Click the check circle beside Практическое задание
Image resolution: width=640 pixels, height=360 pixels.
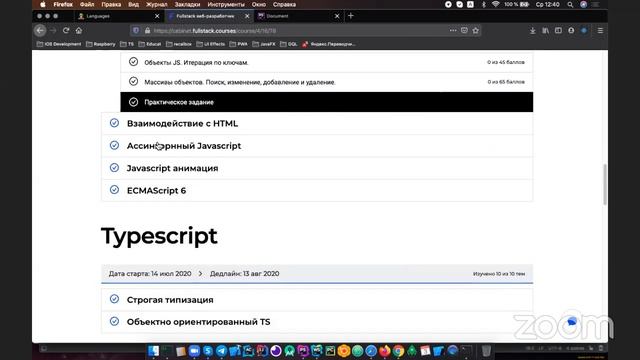133,102
